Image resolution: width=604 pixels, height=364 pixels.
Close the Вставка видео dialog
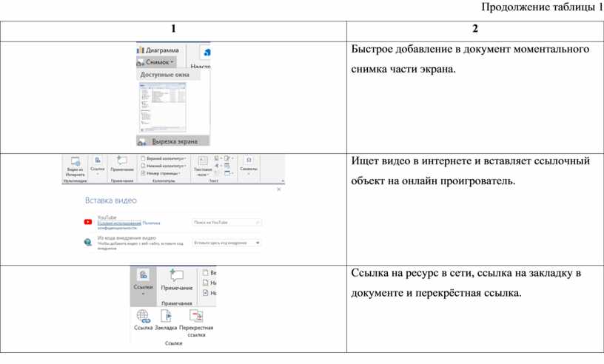point(278,189)
